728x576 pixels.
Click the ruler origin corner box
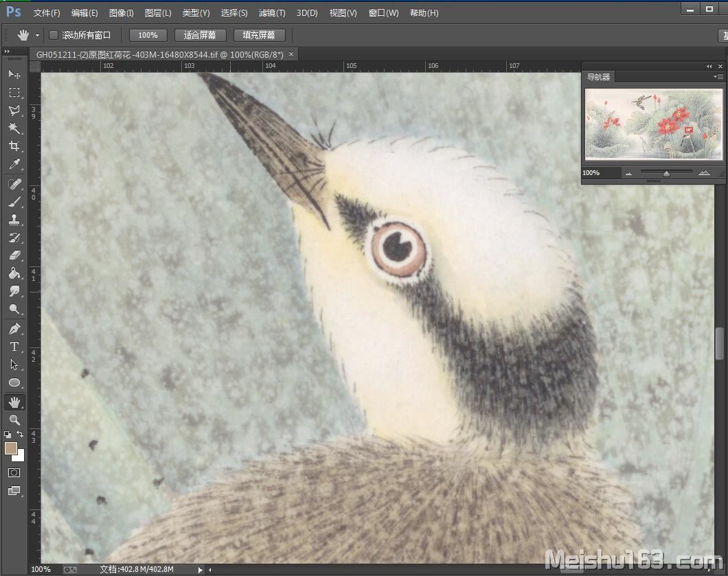point(35,67)
